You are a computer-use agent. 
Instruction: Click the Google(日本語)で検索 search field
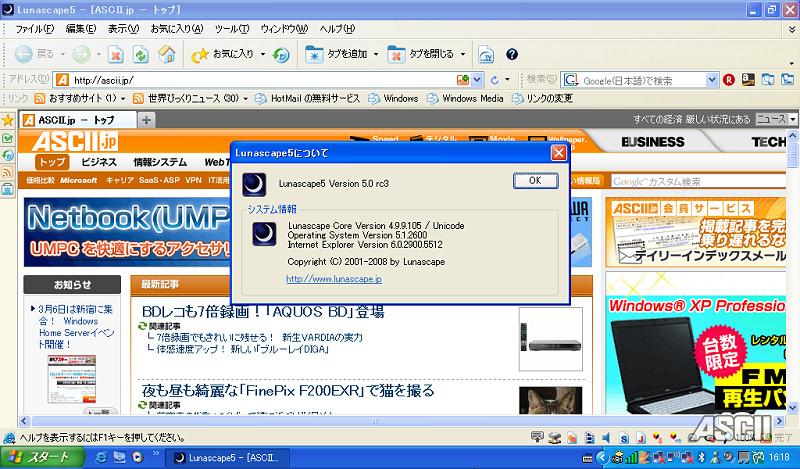pos(641,80)
